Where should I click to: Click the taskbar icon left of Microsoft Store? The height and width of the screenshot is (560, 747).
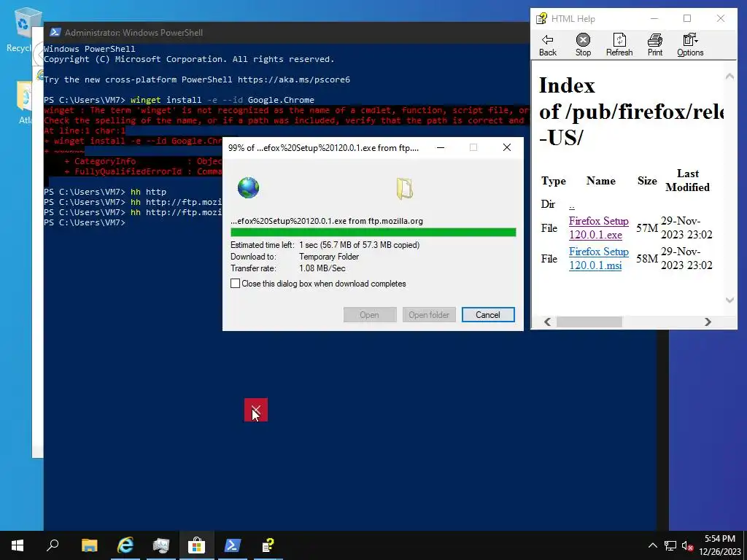(x=161, y=545)
